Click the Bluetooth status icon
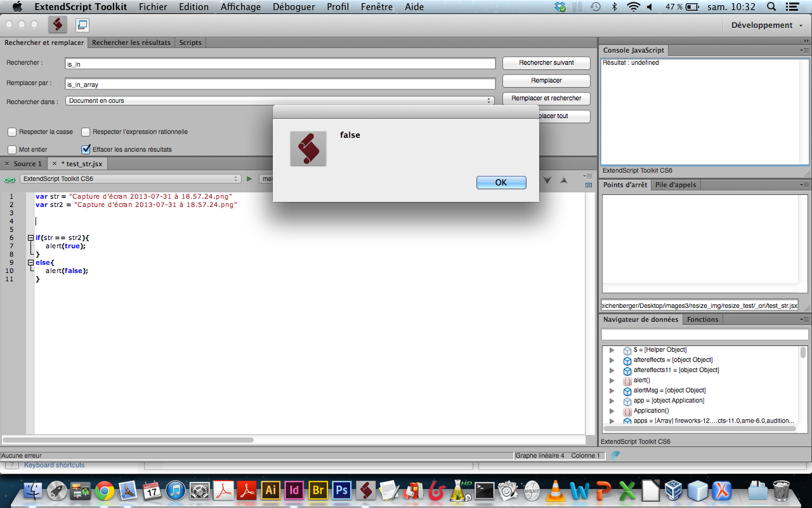Image resolution: width=812 pixels, height=508 pixels. (x=614, y=7)
